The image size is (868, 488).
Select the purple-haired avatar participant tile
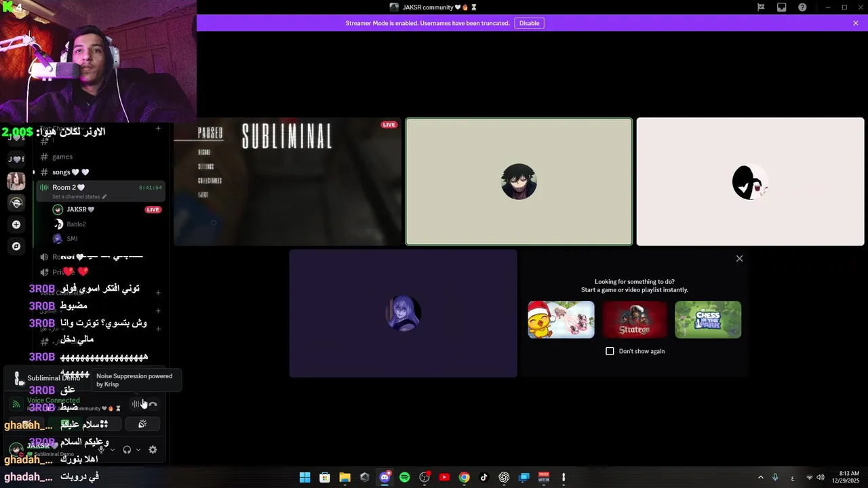tap(403, 313)
